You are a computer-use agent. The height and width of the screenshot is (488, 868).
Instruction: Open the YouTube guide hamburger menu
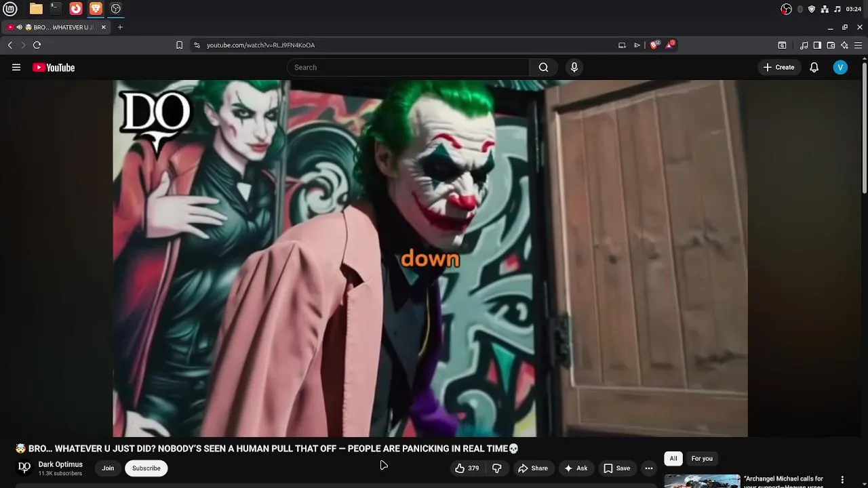tap(16, 67)
